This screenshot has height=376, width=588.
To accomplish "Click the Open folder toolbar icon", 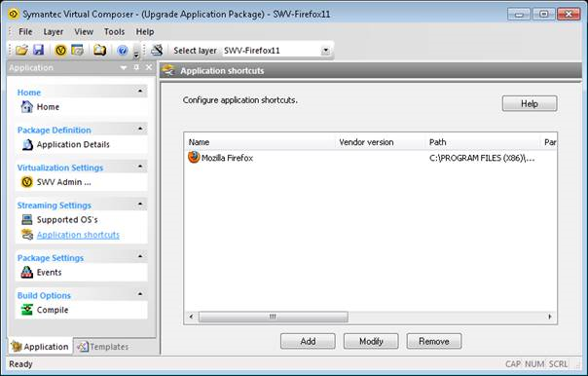I will pos(21,50).
